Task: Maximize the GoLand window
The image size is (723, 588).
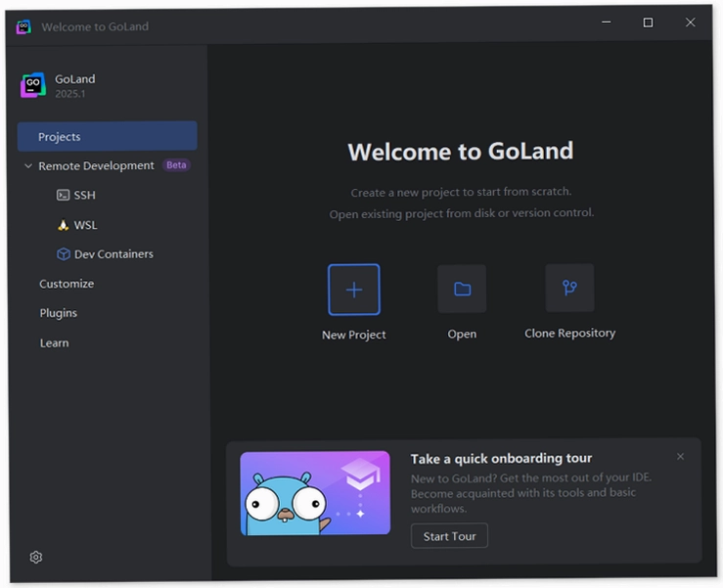Action: click(648, 23)
